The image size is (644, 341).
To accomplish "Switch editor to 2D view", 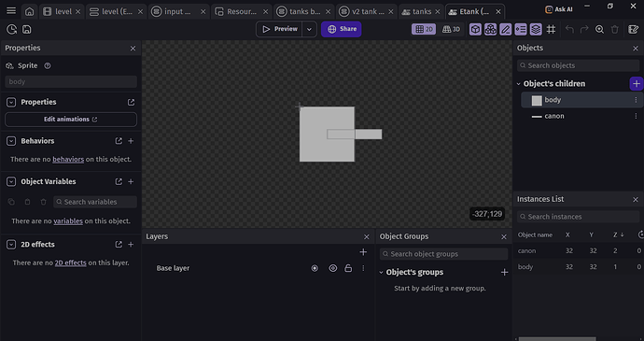I will [x=424, y=29].
